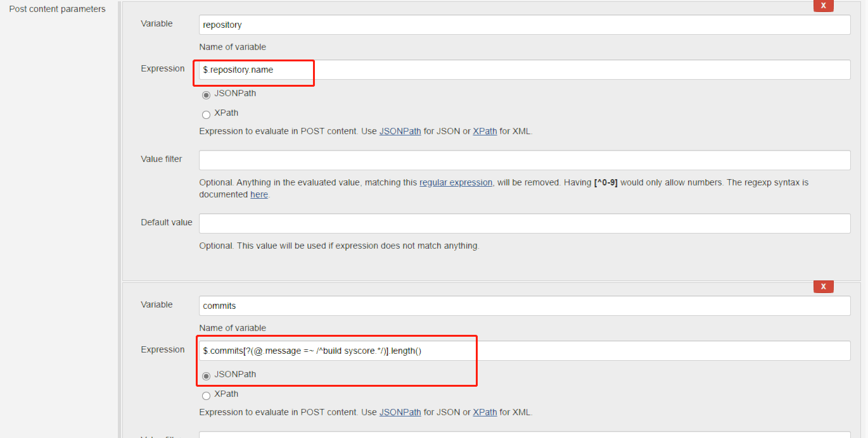Select JSONPath radio for repository expression
The height and width of the screenshot is (438, 868).
(x=206, y=95)
